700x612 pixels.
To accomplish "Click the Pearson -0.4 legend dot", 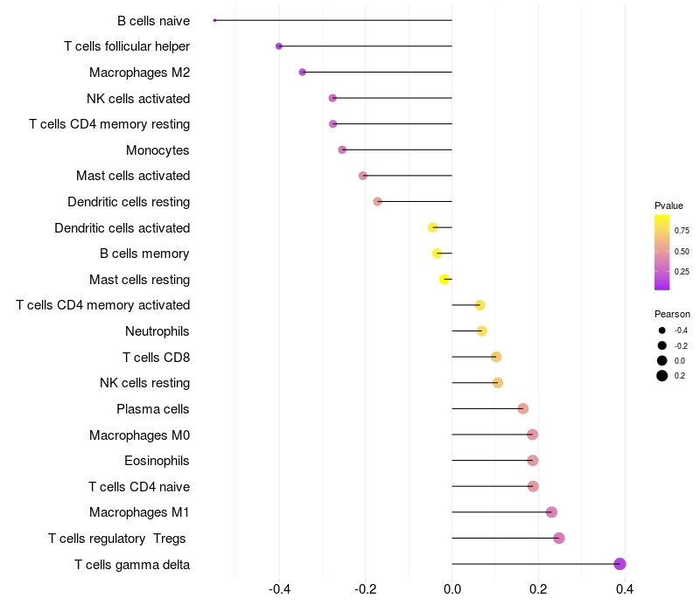I will click(x=662, y=330).
